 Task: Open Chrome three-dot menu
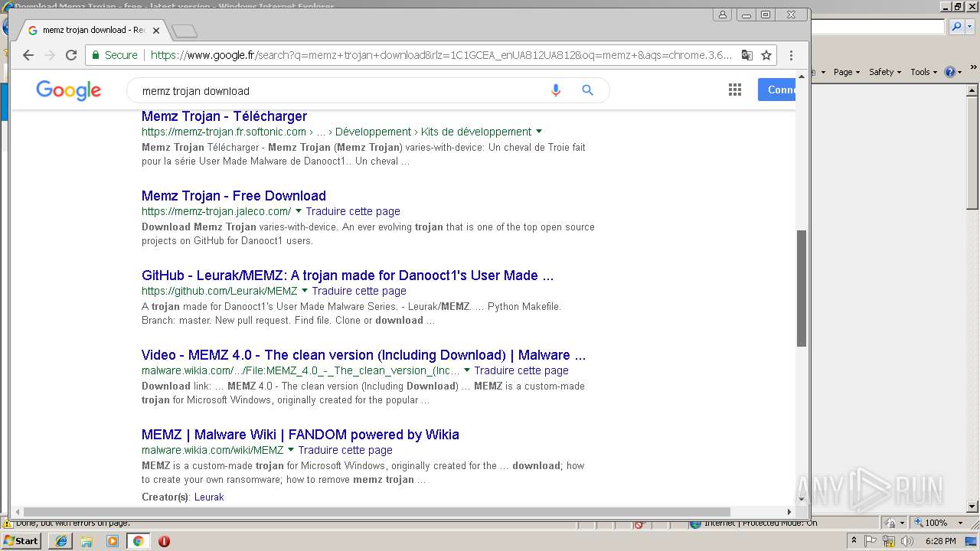click(x=791, y=55)
